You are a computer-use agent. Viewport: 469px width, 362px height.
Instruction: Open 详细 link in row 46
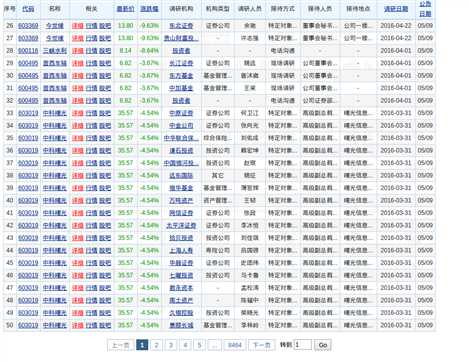pos(78,276)
